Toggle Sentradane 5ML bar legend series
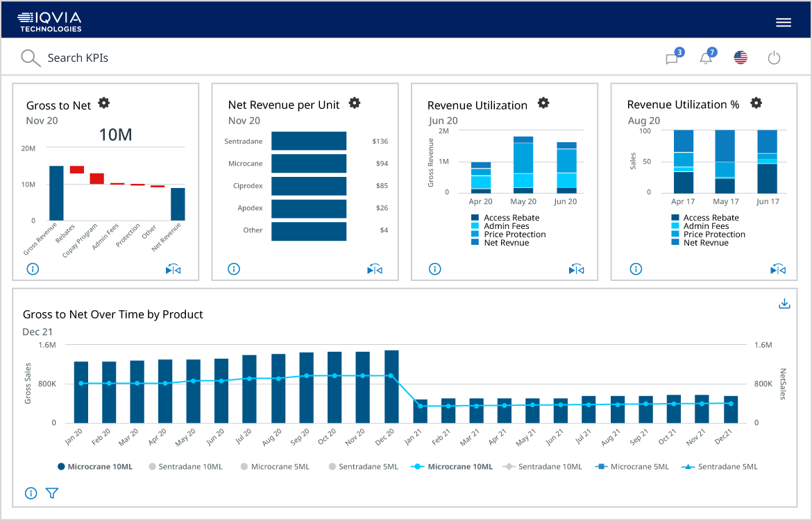 click(x=364, y=467)
